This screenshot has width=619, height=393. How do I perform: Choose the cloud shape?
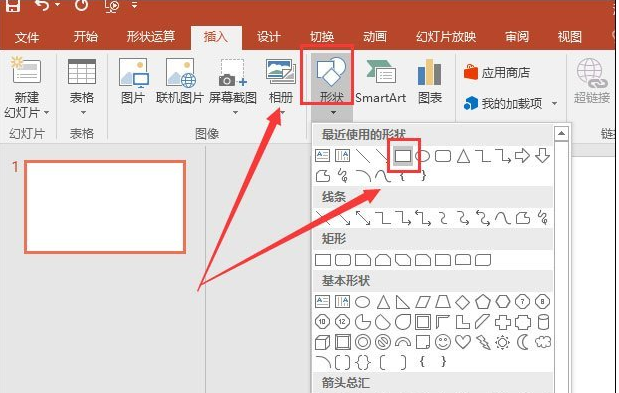coord(543,342)
